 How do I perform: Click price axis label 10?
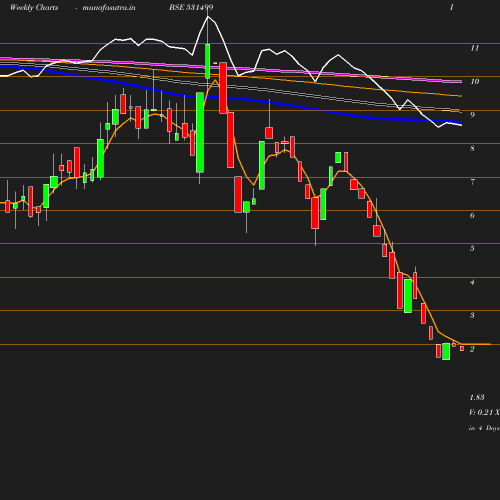tap(475, 81)
